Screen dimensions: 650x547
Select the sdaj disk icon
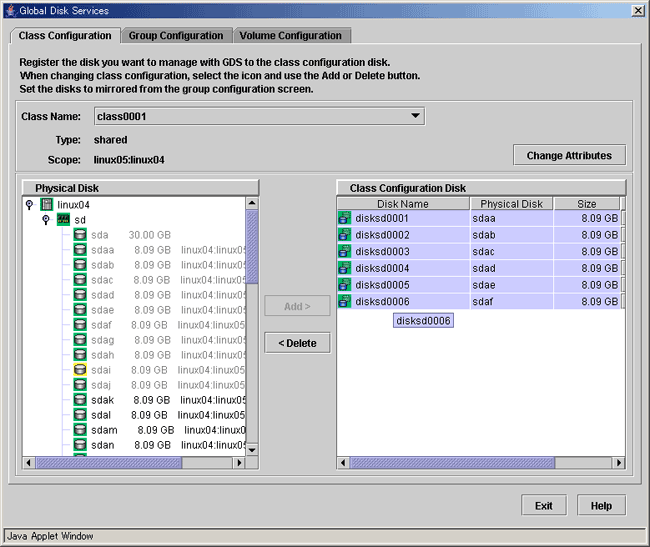pos(80,385)
